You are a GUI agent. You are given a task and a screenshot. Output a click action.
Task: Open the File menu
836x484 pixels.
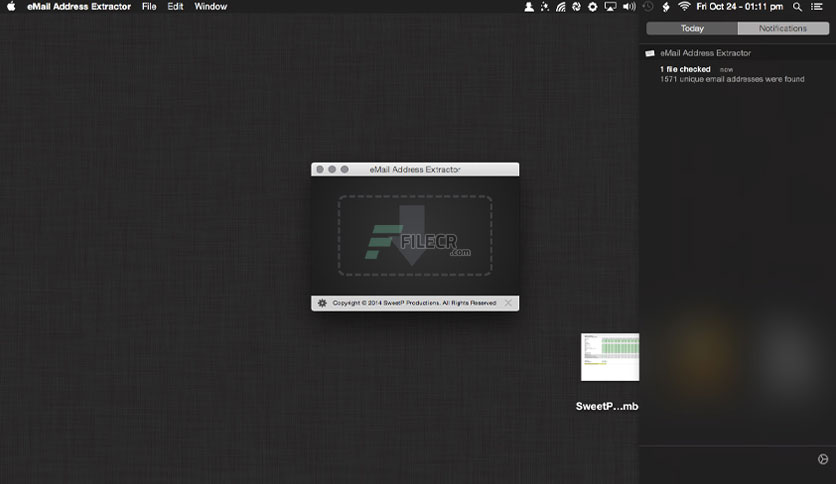click(149, 6)
